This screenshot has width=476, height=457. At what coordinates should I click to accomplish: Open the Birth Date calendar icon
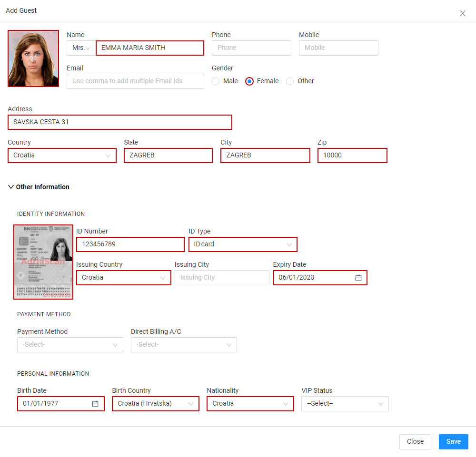pyautogui.click(x=95, y=404)
